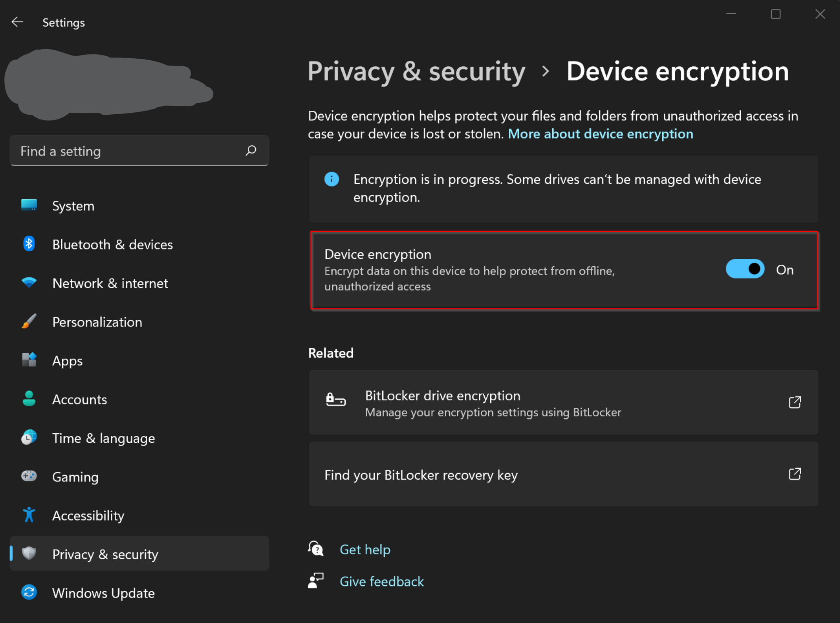Viewport: 840px width, 623px height.
Task: Click the Privacy & security shield icon
Action: pyautogui.click(x=29, y=553)
